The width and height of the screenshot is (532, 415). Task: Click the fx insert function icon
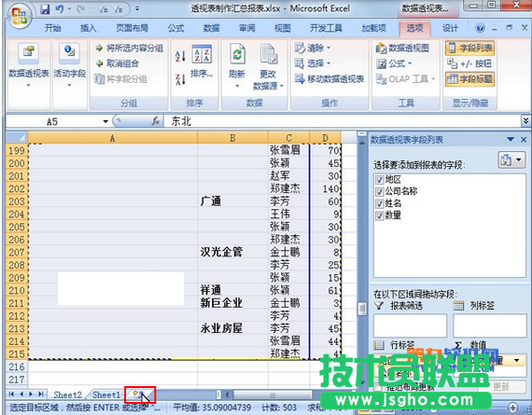click(156, 120)
